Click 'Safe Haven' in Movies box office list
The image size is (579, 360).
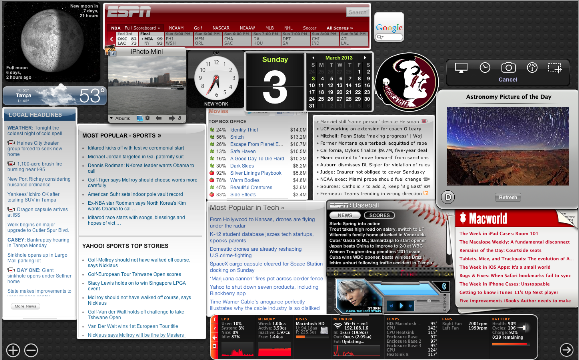pos(243,151)
